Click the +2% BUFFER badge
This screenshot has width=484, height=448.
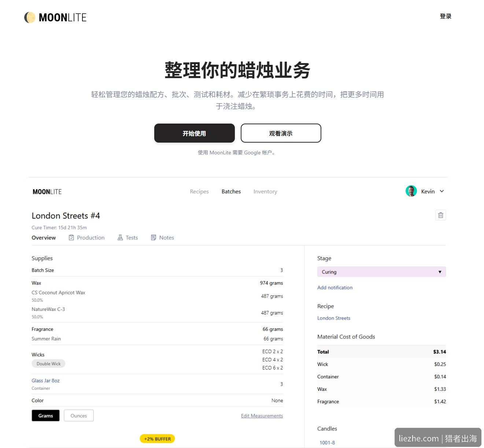(157, 438)
